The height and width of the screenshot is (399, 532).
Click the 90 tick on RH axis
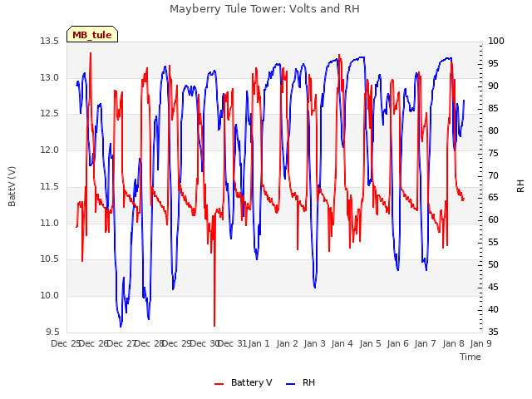point(493,86)
